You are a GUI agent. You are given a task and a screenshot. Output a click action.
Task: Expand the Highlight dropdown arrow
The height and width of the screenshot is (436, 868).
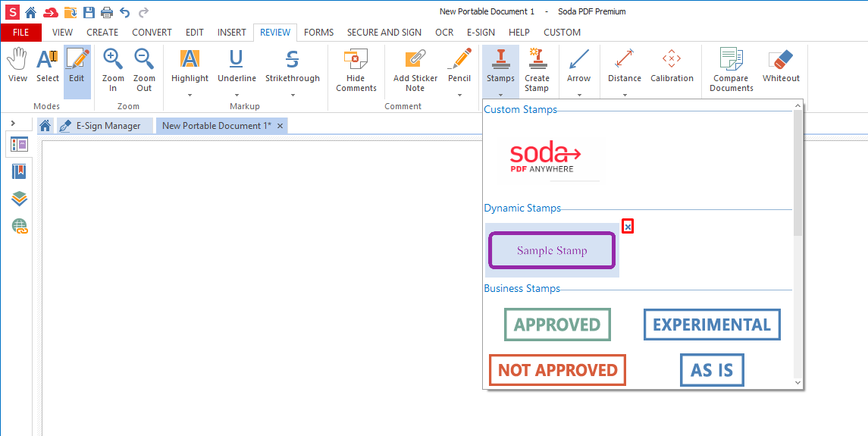click(x=190, y=96)
